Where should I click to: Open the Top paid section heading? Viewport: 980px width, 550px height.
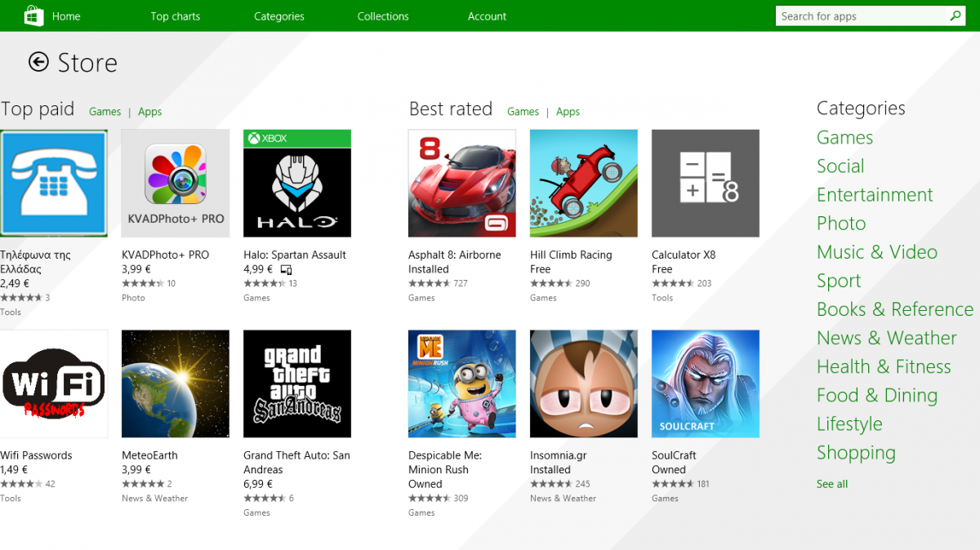tap(38, 109)
